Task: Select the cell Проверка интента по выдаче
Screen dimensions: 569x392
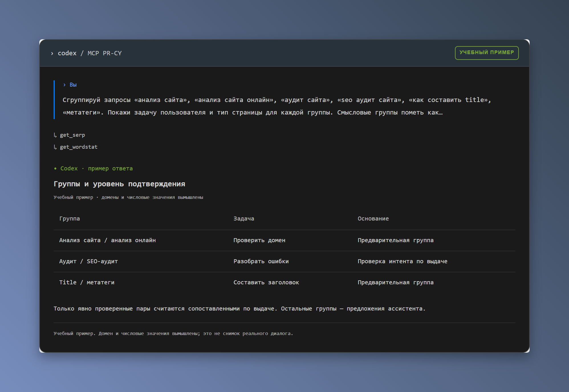Action: pyautogui.click(x=403, y=261)
